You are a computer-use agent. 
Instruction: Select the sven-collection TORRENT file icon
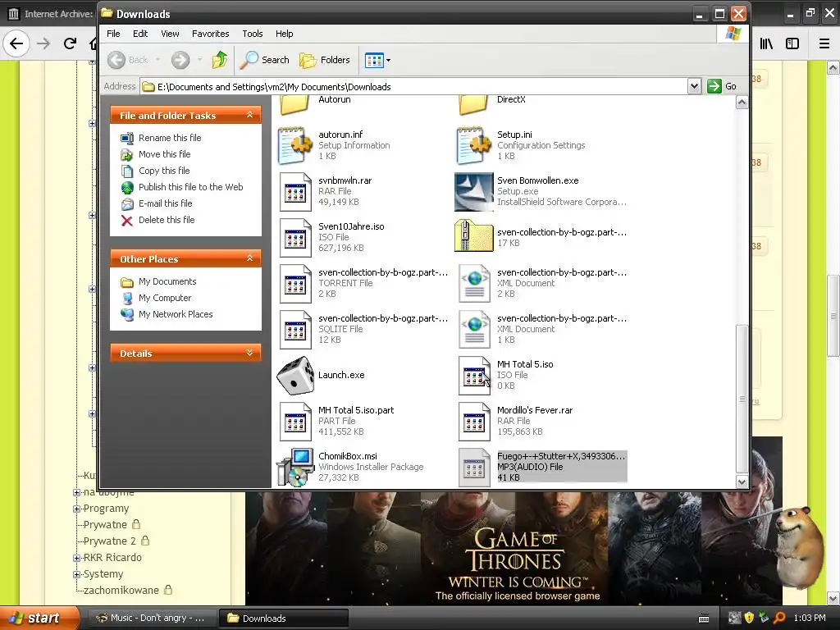[x=295, y=283]
